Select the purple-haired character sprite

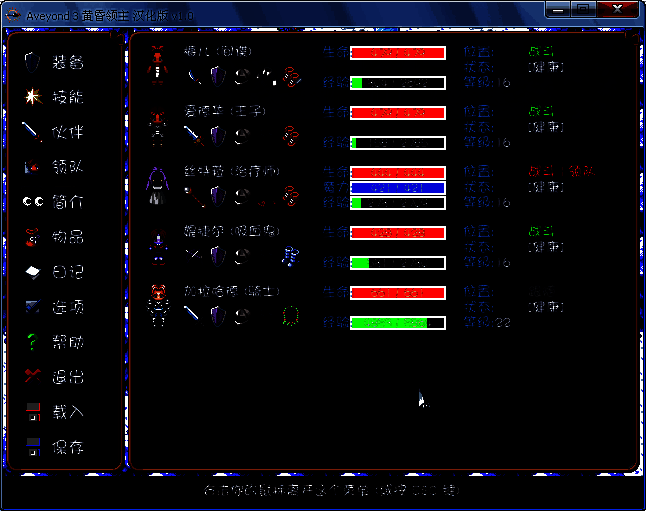tap(158, 186)
